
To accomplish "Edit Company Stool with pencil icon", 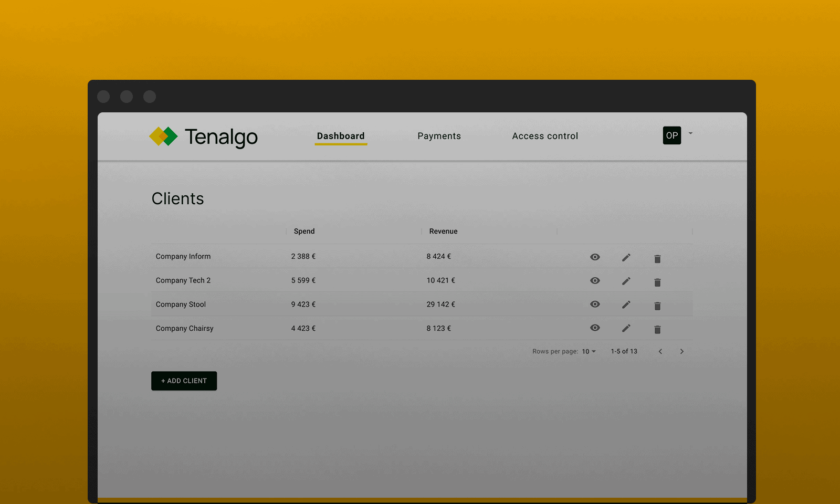I will tap(626, 304).
